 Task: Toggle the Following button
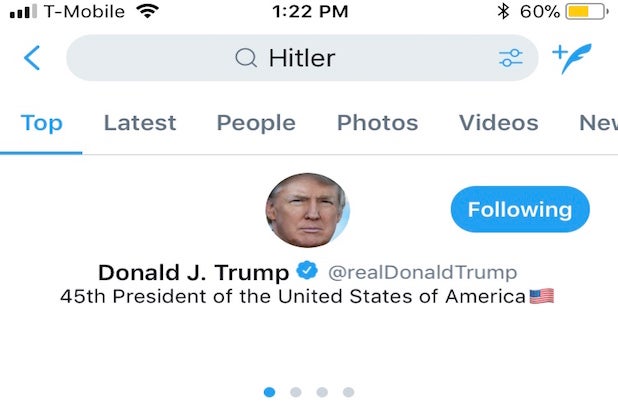(520, 210)
